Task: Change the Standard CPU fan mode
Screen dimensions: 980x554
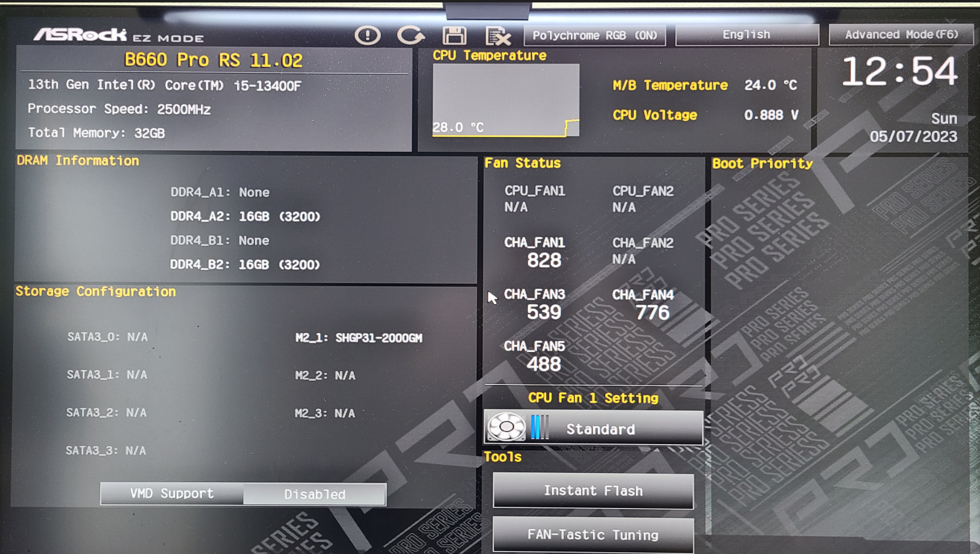Action: (594, 427)
